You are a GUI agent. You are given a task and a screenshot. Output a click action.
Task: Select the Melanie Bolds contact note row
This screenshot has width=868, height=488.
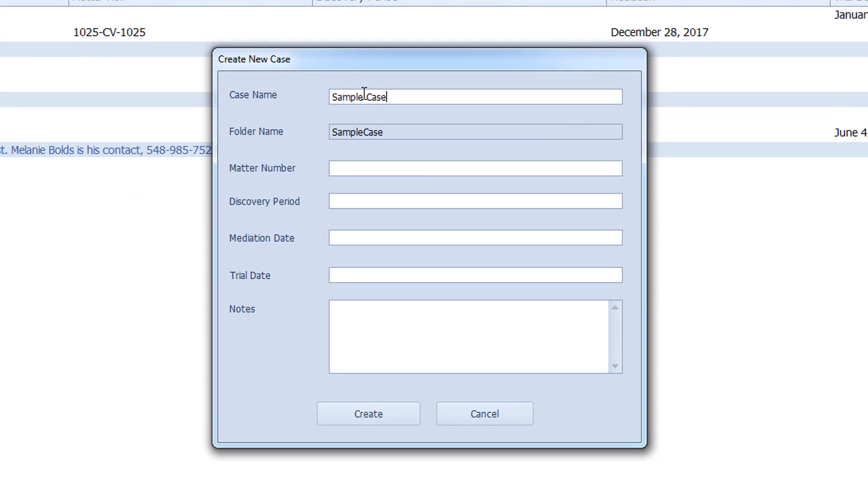click(x=106, y=150)
